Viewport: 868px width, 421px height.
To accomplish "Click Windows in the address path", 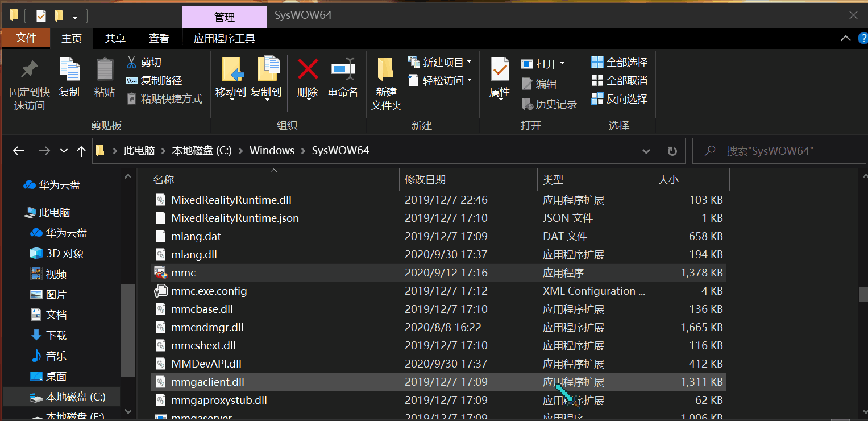I will point(272,151).
